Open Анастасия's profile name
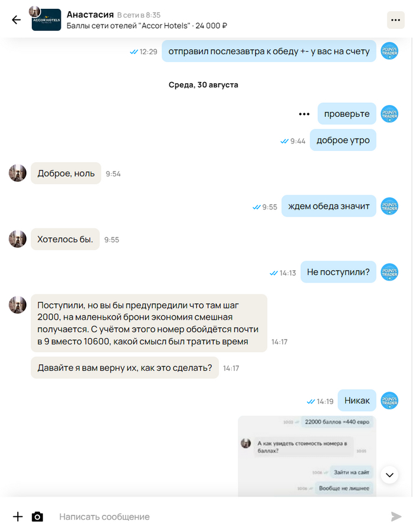The height and width of the screenshot is (532, 413). 90,15
